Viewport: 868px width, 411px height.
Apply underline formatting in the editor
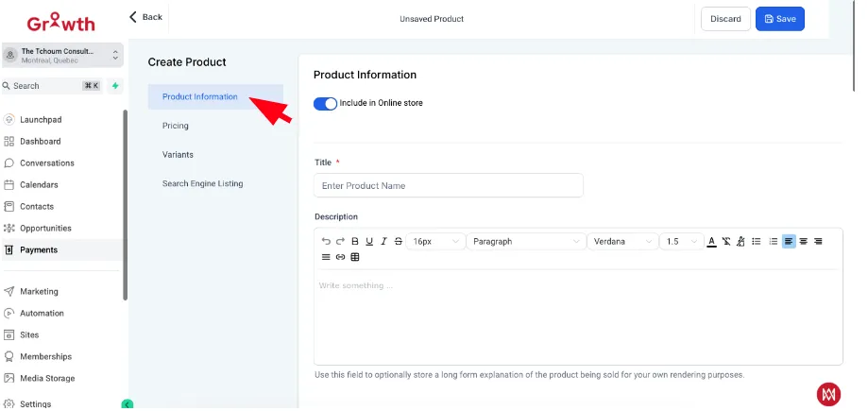coord(369,242)
